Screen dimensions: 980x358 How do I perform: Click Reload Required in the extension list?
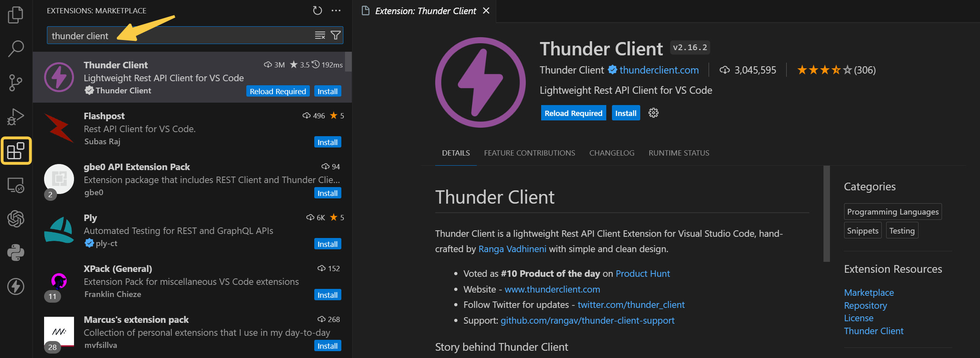[x=278, y=91]
